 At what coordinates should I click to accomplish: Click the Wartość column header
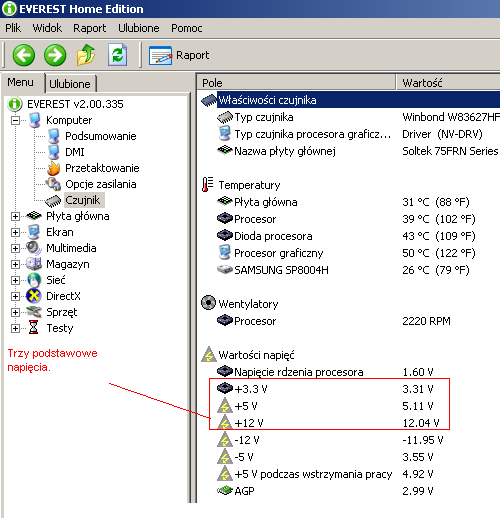tap(449, 82)
